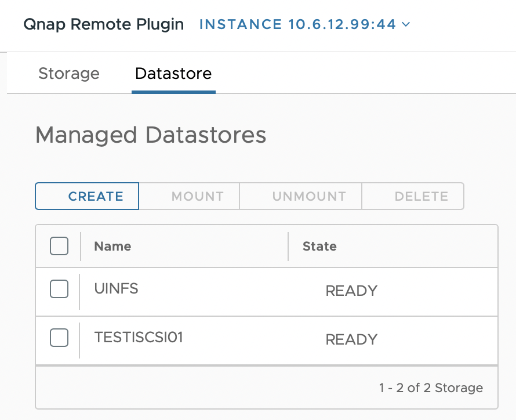
Task: Sort by the Name column header
Action: coord(113,246)
